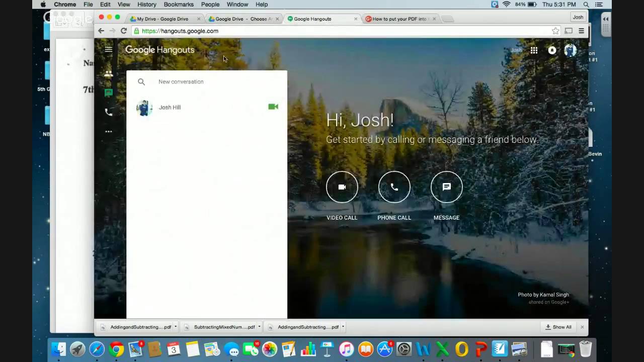Open iTunes from the Dock

coord(346,349)
